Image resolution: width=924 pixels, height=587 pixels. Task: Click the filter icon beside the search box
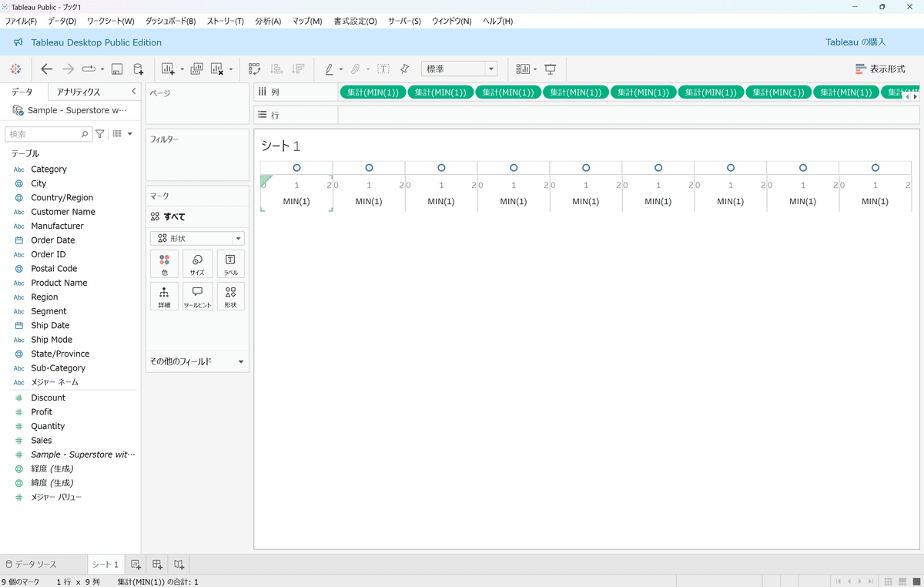(100, 134)
